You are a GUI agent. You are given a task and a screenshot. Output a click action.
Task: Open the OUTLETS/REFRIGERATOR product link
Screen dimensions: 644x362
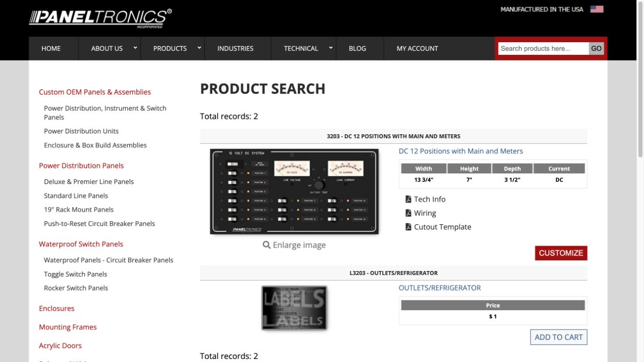[440, 288]
